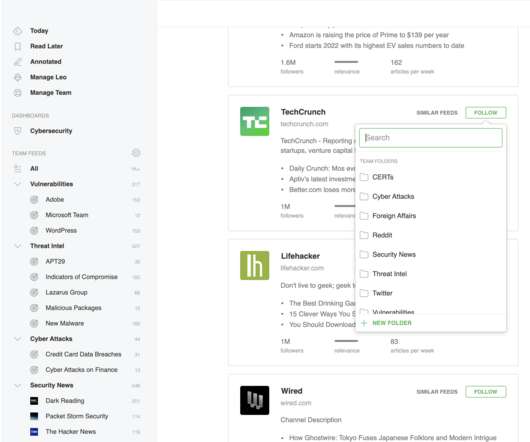
Task: Click the techcrunch.com URL text
Action: (x=304, y=124)
